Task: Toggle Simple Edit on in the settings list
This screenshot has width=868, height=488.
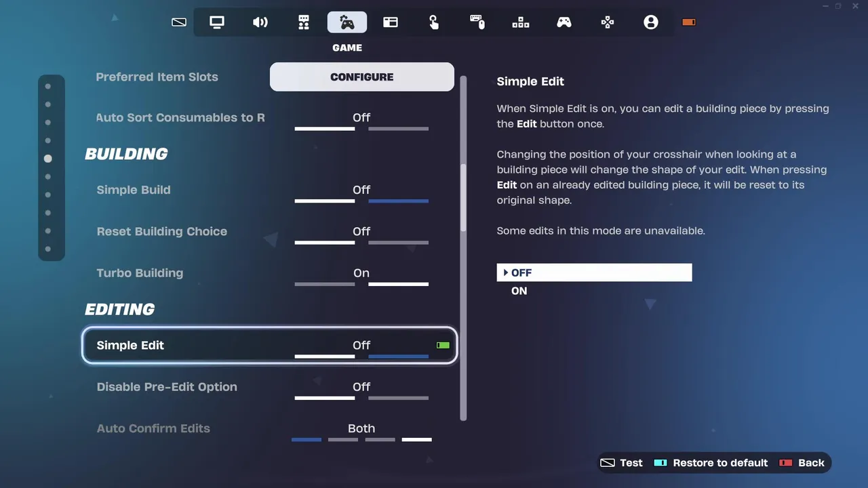Action: coord(398,357)
